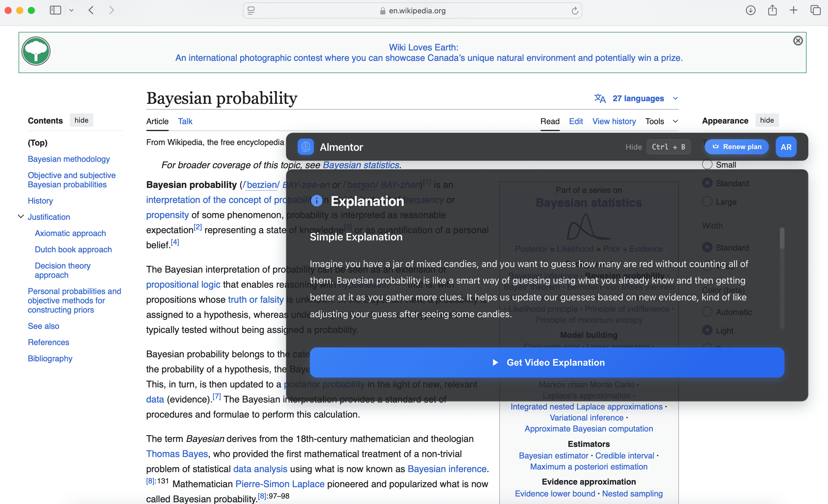Open the View history tab
Image resolution: width=828 pixels, height=504 pixels.
(614, 121)
